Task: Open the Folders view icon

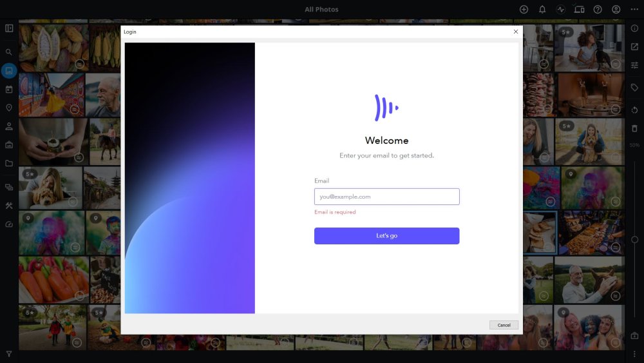Action: [9, 163]
